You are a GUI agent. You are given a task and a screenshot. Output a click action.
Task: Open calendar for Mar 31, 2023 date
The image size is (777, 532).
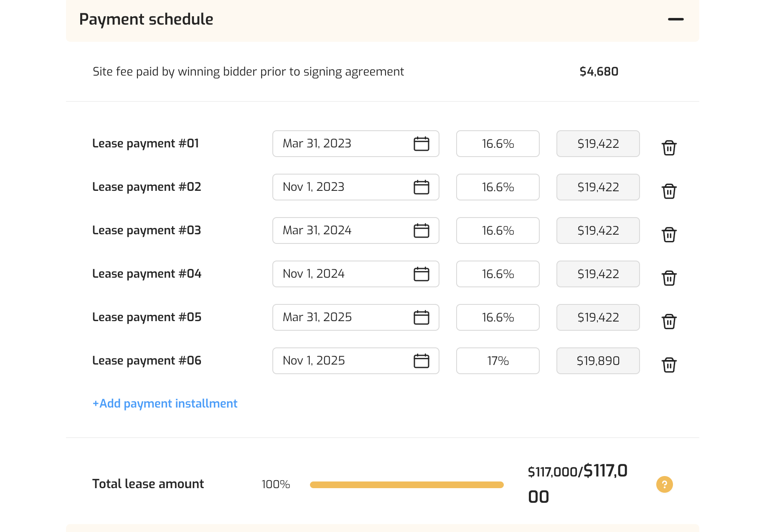coord(421,144)
